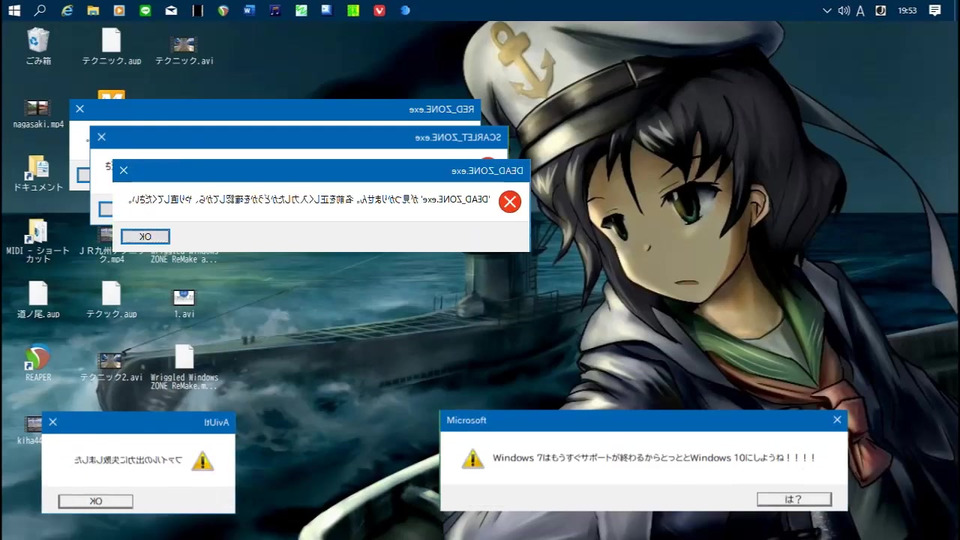960x540 pixels.
Task: Close the Microsoft Windows 7 warning dialog
Action: [x=837, y=419]
